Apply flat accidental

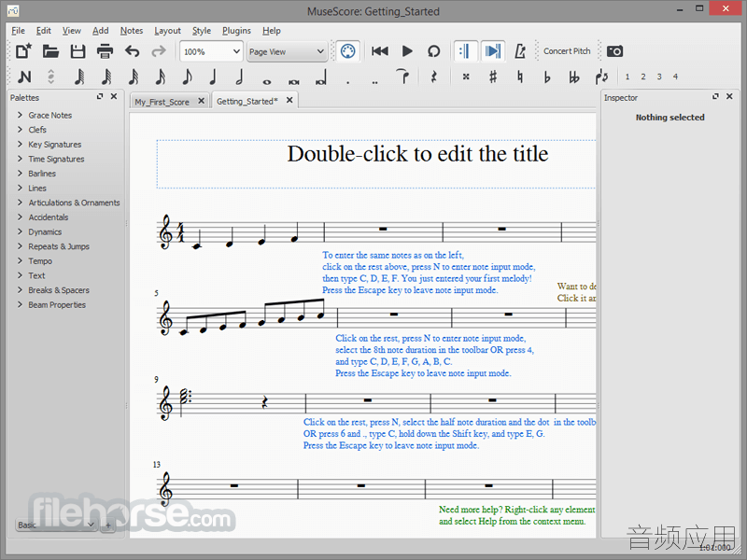tap(547, 77)
